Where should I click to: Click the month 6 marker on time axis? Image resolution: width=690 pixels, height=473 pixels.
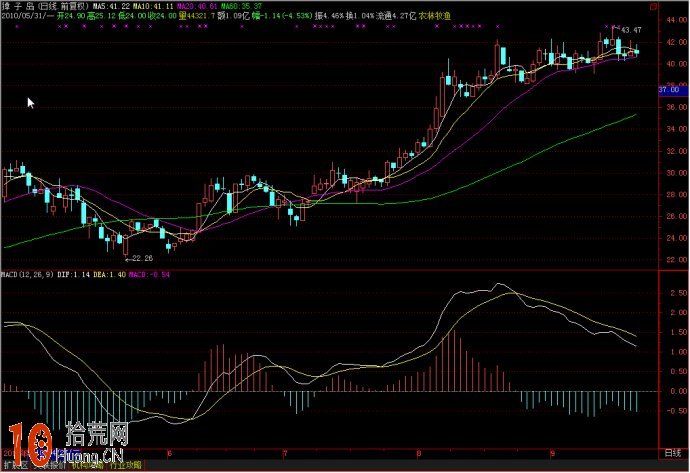(x=170, y=453)
